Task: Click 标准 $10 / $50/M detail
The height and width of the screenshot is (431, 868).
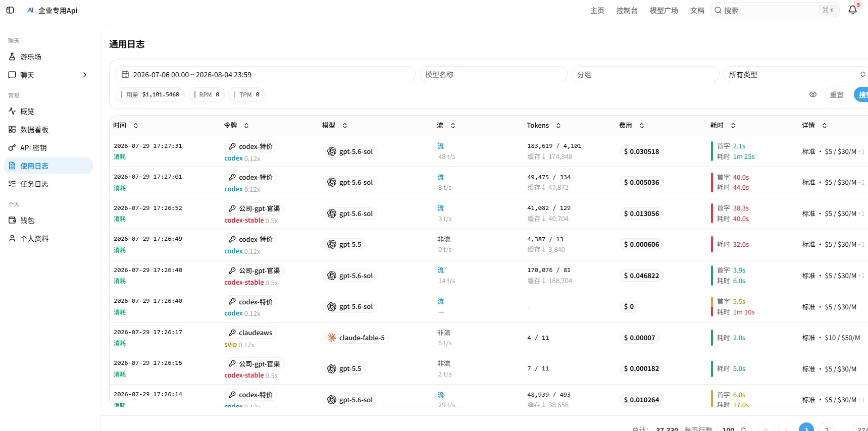Action: point(831,338)
